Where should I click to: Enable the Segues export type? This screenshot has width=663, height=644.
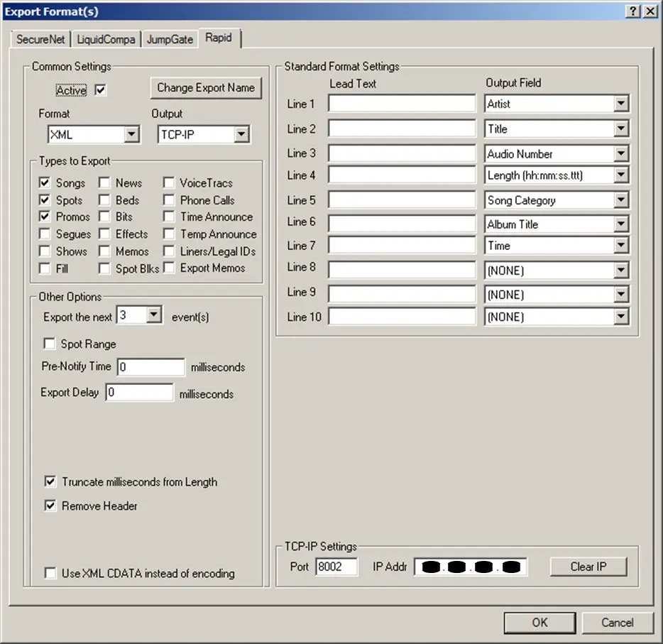[45, 234]
